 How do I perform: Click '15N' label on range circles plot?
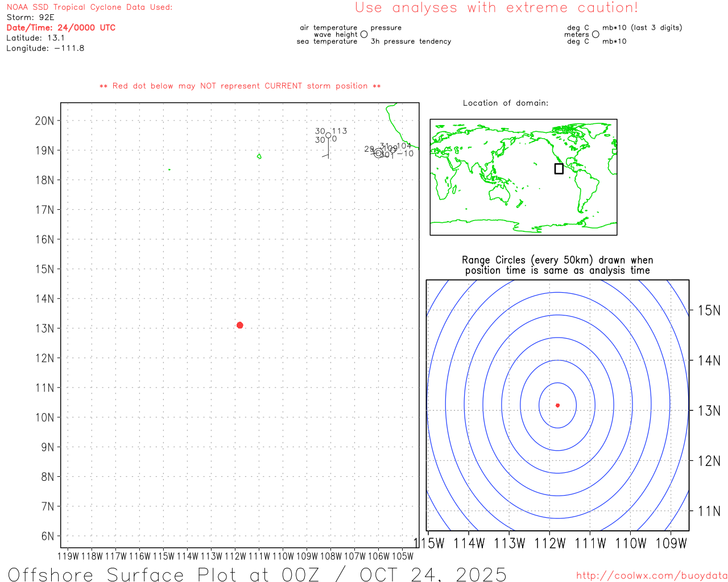point(709,310)
